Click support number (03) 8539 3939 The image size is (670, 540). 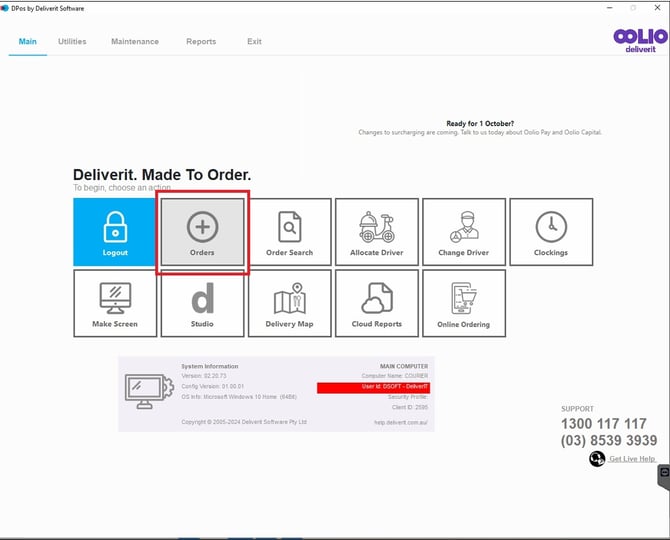click(609, 440)
